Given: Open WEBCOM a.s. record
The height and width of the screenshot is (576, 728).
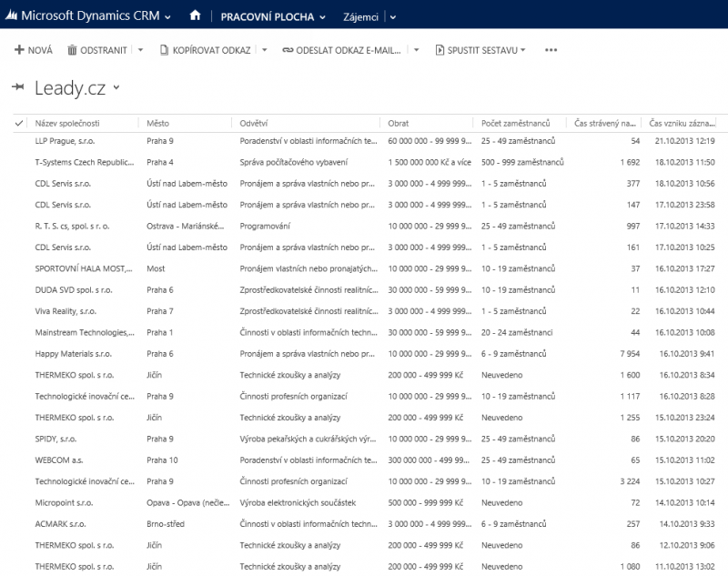Looking at the screenshot, I should click(59, 460).
